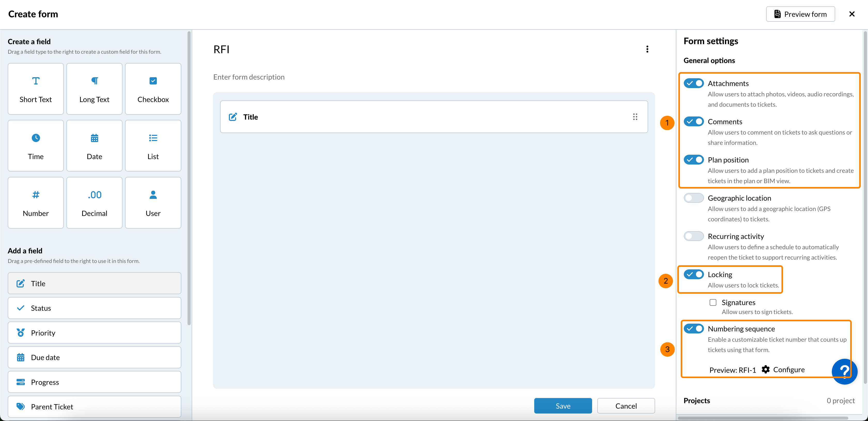Choose the Date calendar field icon
868x421 pixels.
tap(94, 138)
